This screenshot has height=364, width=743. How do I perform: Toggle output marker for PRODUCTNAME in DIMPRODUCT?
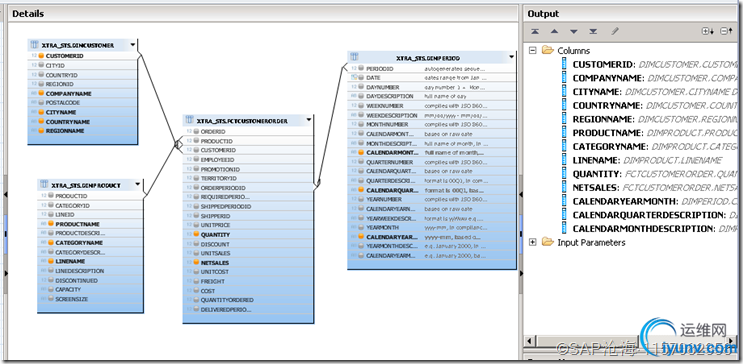(x=51, y=224)
